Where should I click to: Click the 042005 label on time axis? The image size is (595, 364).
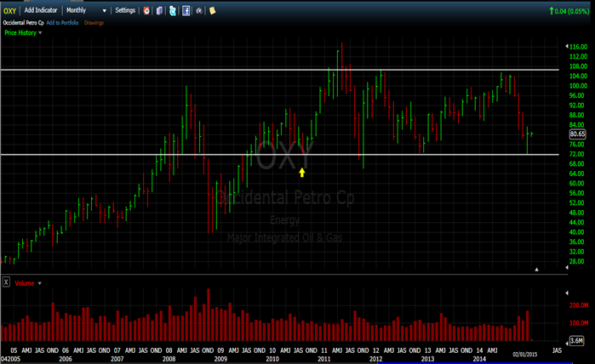pos(10,359)
